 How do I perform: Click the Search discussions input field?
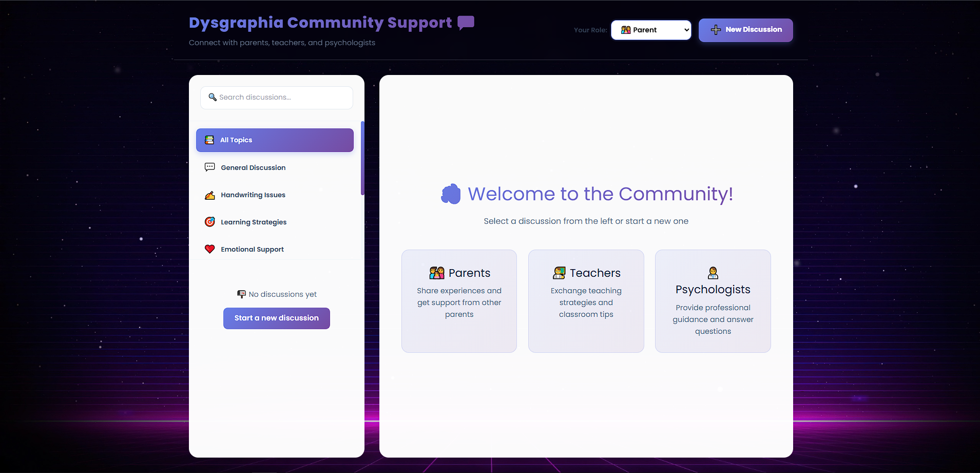coord(277,97)
